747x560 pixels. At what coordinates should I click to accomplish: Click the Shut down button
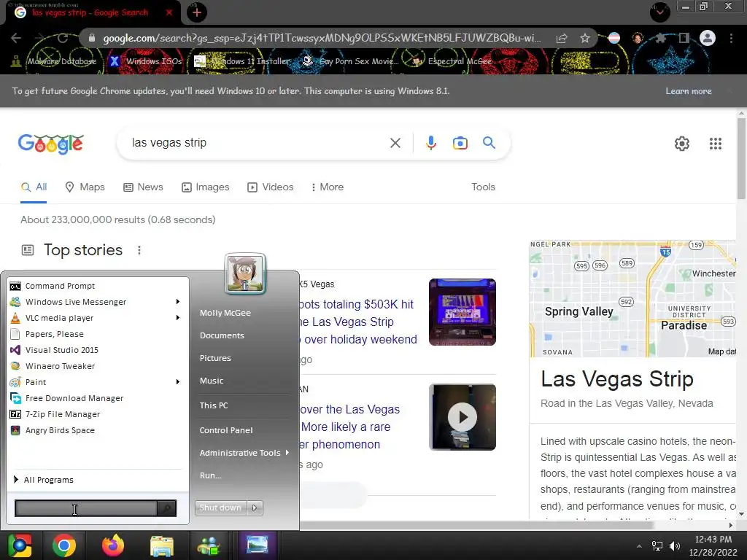tap(220, 507)
